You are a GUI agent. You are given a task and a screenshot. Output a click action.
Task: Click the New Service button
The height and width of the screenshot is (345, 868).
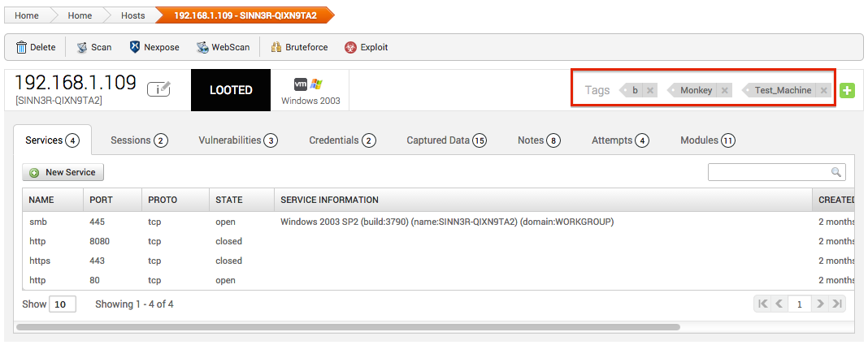coord(63,172)
